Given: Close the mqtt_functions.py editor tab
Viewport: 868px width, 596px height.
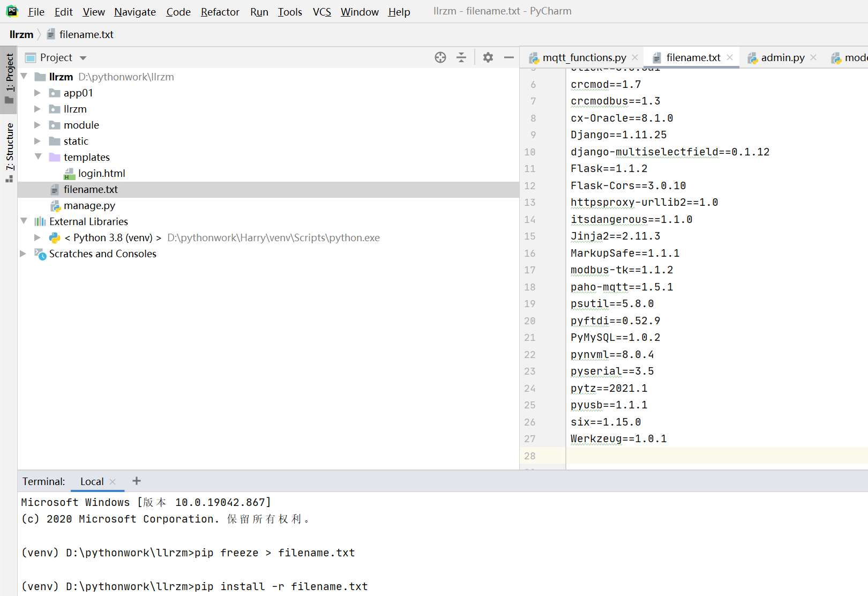Looking at the screenshot, I should click(635, 57).
